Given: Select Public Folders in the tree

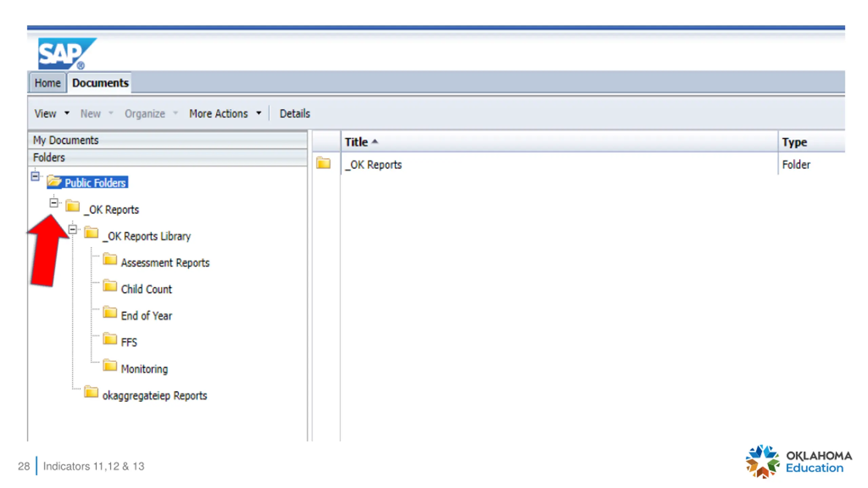Looking at the screenshot, I should pyautogui.click(x=96, y=183).
